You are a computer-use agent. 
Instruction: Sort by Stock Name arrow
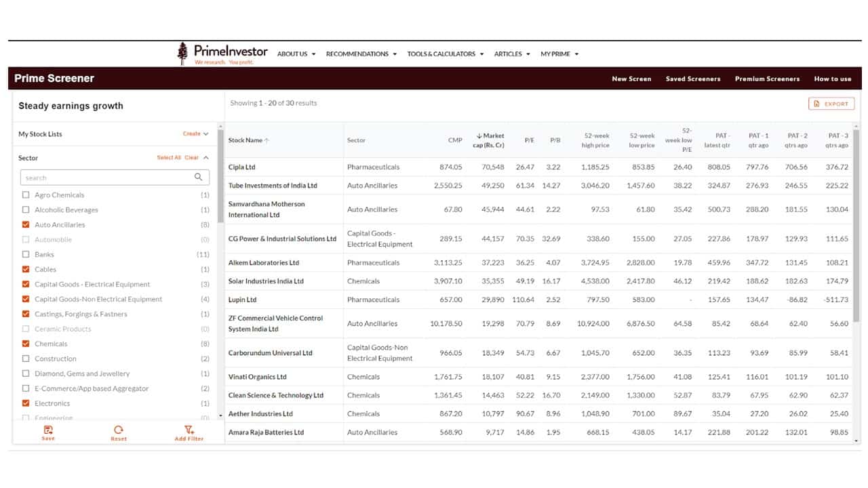pos(267,140)
